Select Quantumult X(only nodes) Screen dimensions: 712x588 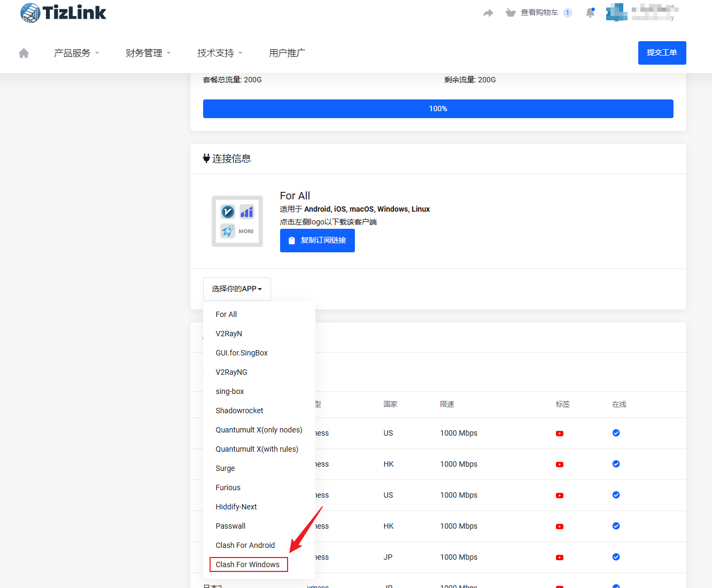pos(259,430)
